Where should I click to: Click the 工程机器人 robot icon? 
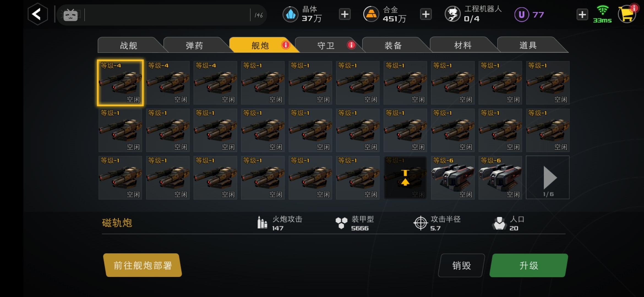click(453, 14)
